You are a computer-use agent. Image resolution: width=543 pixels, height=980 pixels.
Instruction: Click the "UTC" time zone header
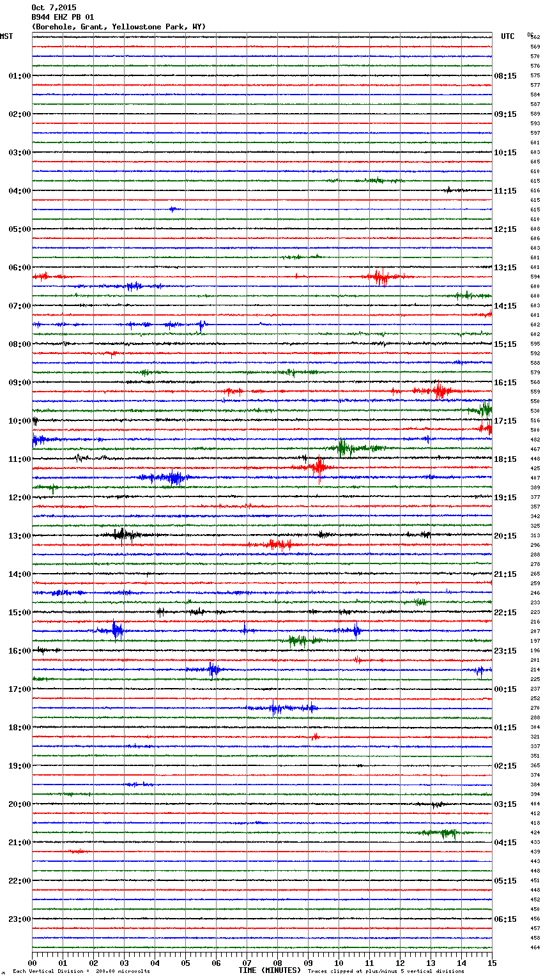pos(508,36)
